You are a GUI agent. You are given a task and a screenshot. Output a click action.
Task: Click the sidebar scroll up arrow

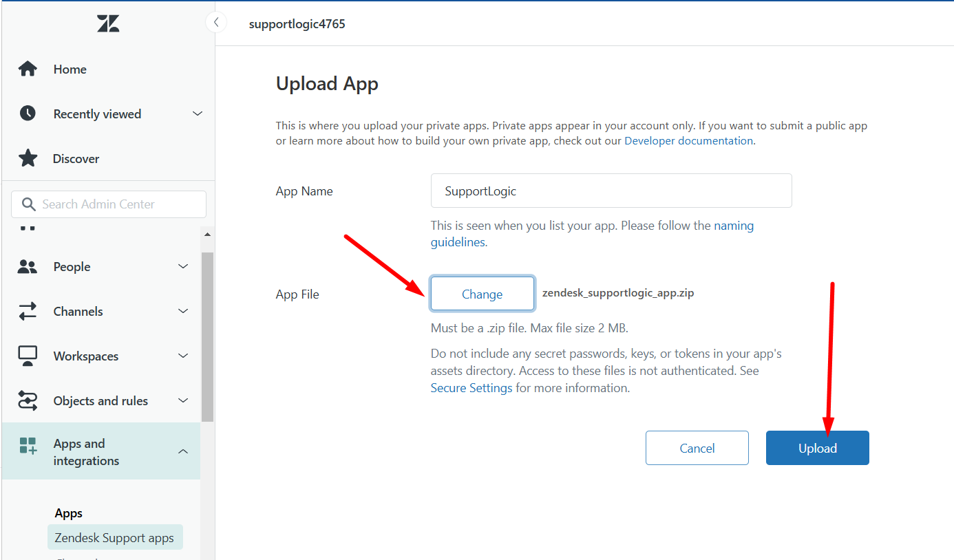pos(207,234)
